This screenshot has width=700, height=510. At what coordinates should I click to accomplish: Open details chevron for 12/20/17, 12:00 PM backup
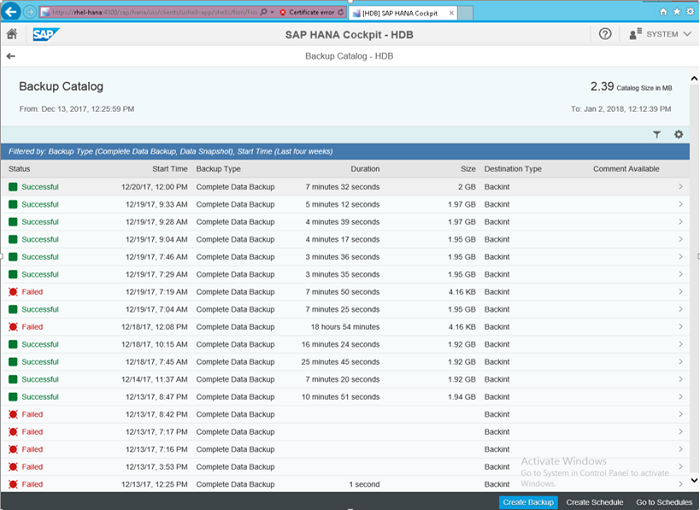[x=680, y=187]
